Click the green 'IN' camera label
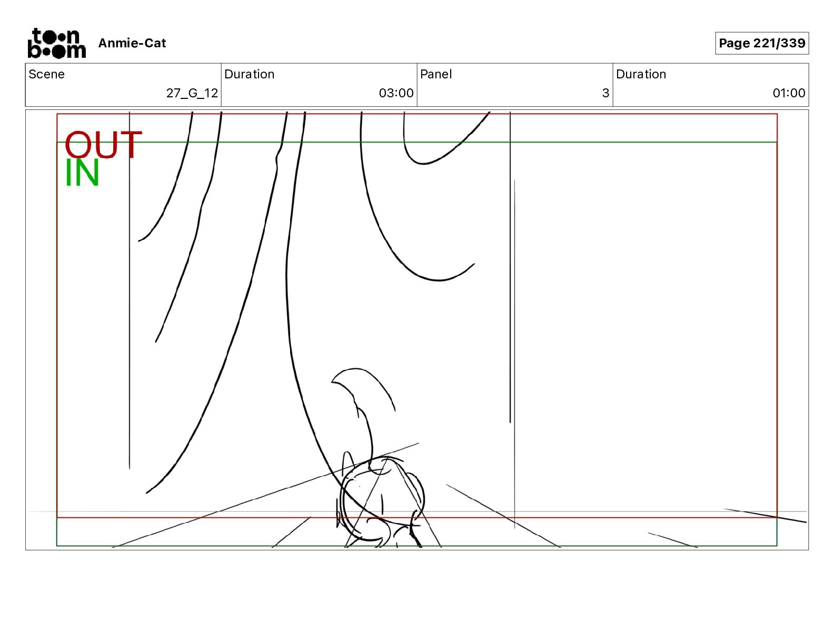The width and height of the screenshot is (834, 644). coord(82,173)
